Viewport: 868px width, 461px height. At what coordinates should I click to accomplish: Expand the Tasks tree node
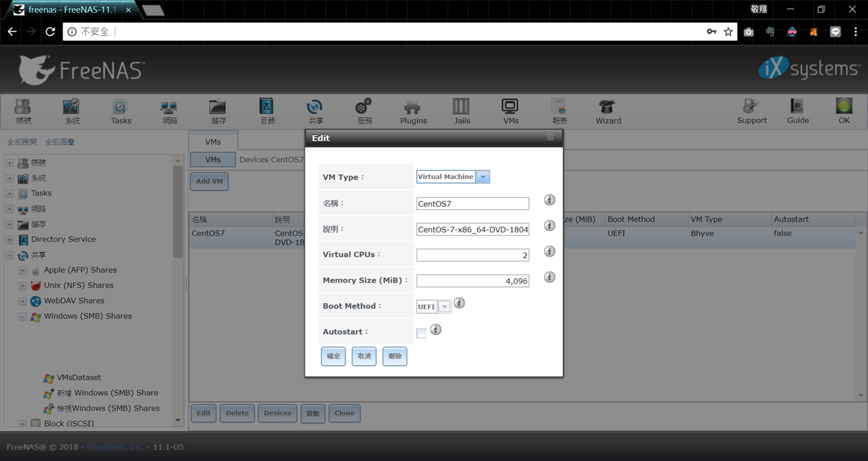point(9,193)
